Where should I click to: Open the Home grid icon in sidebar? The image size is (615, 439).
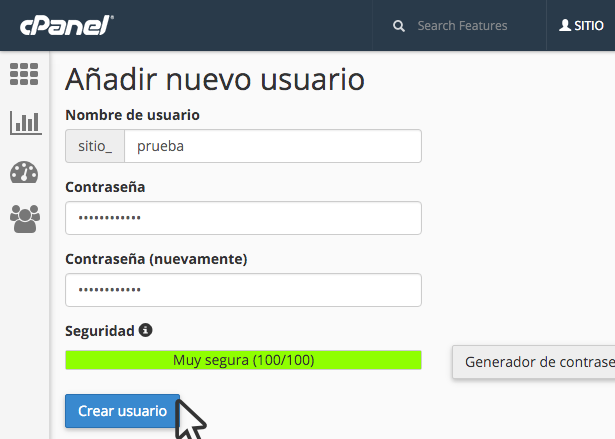coord(24,74)
